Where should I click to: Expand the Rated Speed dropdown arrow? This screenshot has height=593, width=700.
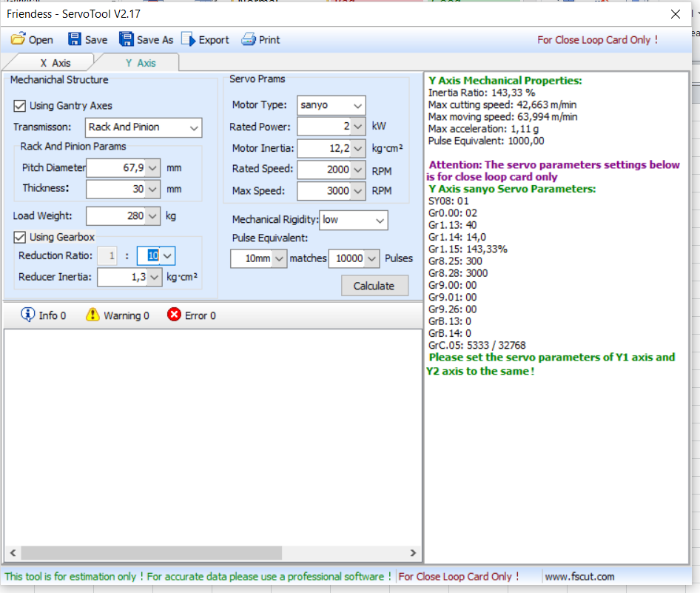click(357, 170)
